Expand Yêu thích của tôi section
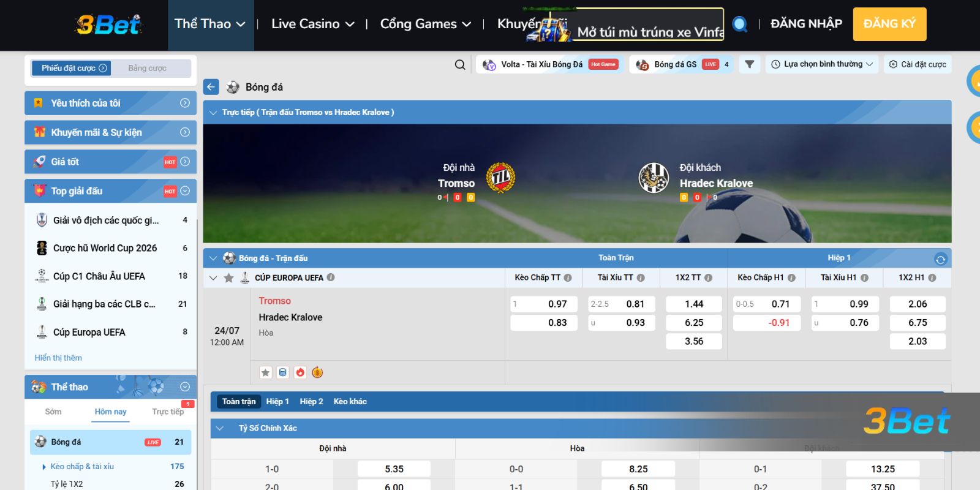 point(110,103)
